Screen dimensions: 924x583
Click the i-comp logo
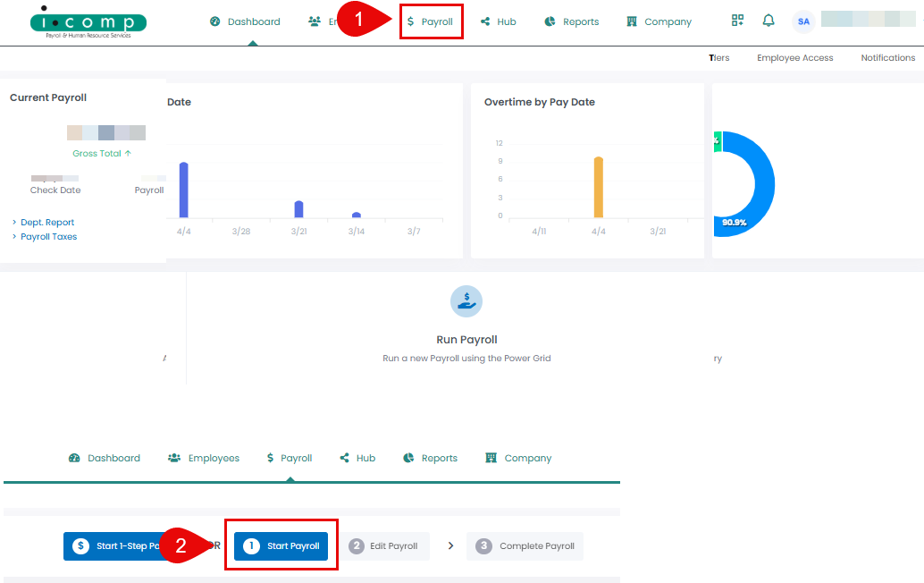click(x=88, y=22)
